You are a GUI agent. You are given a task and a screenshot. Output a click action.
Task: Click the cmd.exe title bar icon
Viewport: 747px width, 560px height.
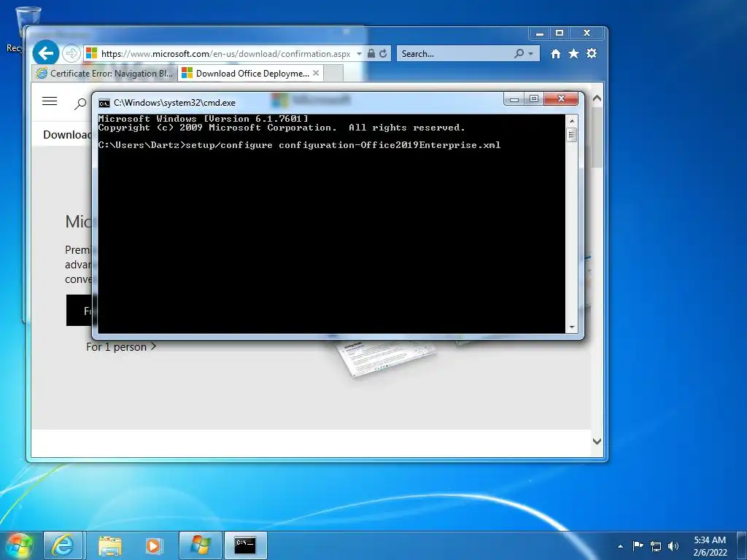(104, 103)
